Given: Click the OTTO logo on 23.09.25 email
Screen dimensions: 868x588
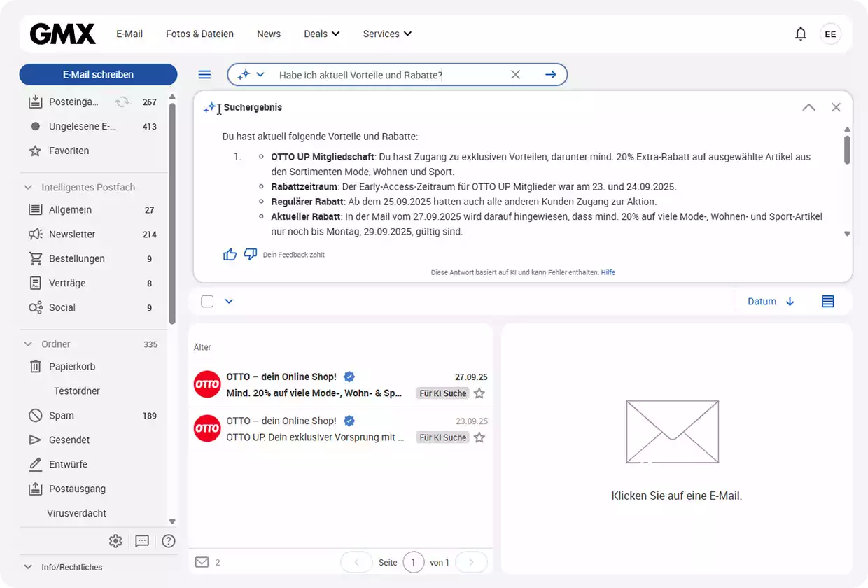Looking at the screenshot, I should click(207, 428).
